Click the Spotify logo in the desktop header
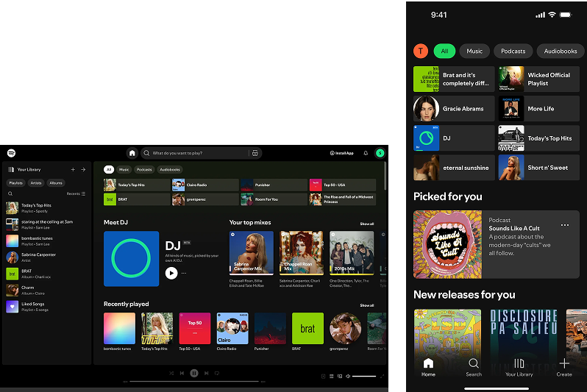This screenshot has height=392, width=587. tap(11, 153)
